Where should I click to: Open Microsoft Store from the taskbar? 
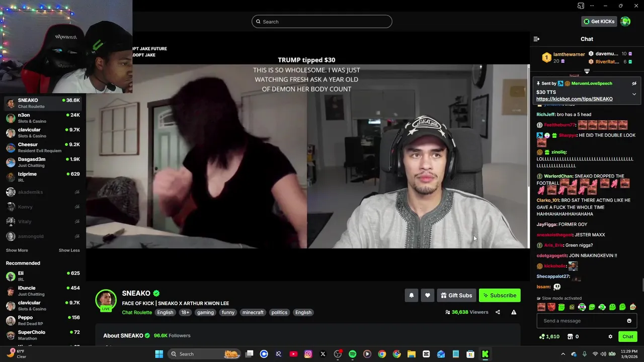click(470, 354)
